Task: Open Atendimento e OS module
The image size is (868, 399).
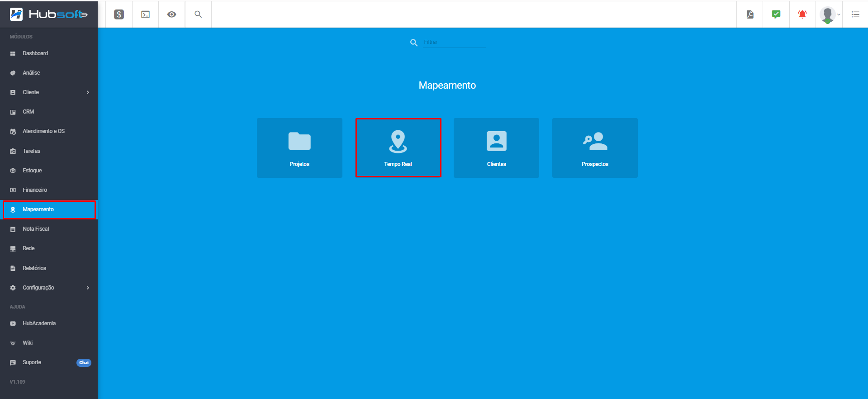Action: [x=49, y=131]
